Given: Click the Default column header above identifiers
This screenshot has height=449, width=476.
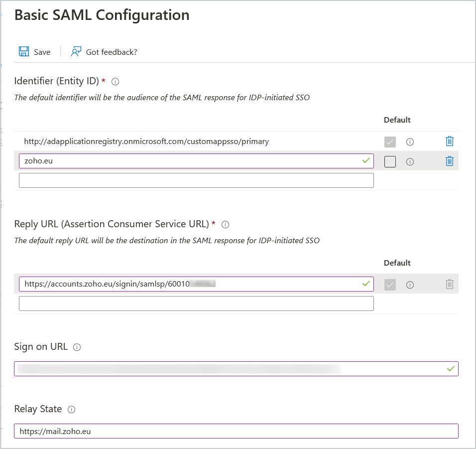Looking at the screenshot, I should 397,120.
